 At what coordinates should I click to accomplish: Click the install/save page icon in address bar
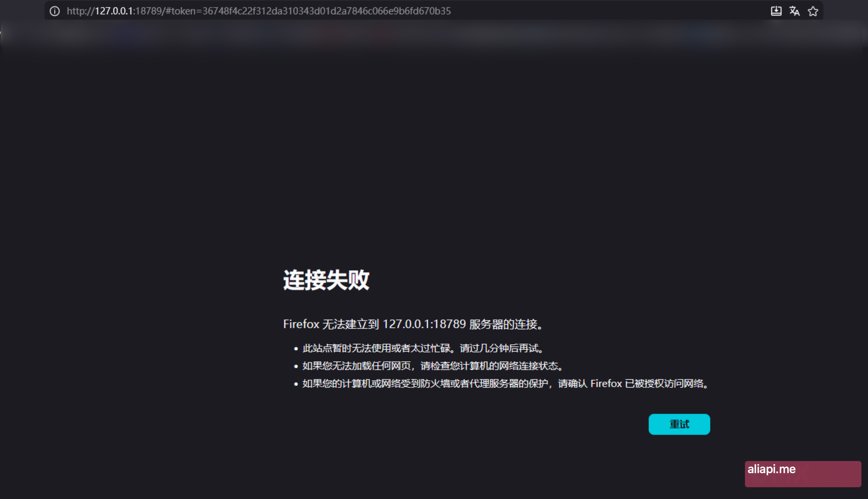[x=776, y=11]
